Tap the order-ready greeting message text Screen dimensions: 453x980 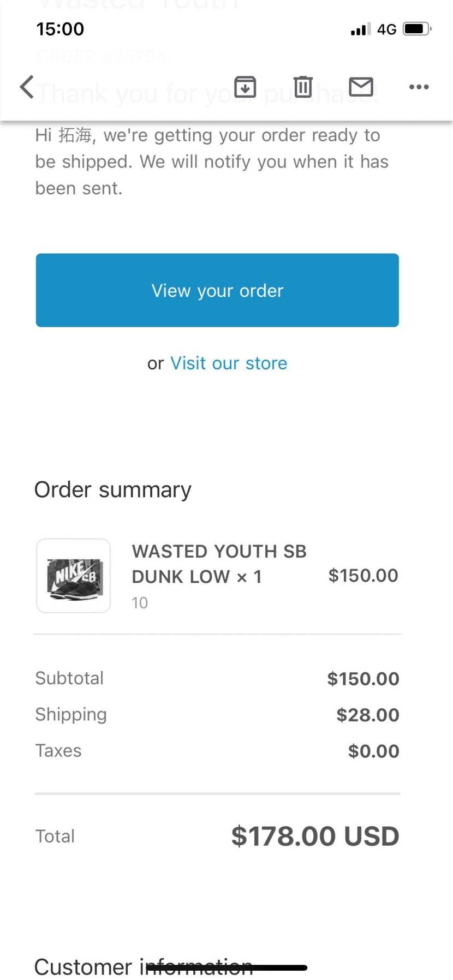pyautogui.click(x=212, y=162)
